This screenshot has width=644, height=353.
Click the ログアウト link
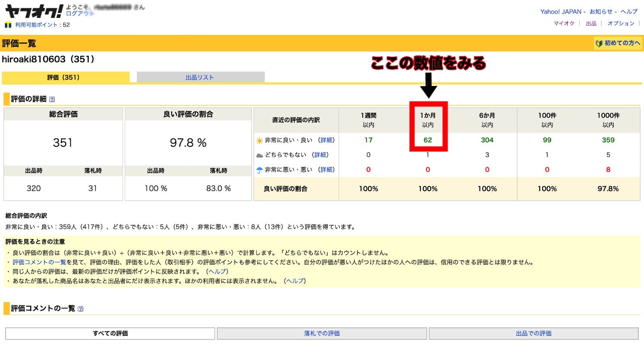[79, 13]
